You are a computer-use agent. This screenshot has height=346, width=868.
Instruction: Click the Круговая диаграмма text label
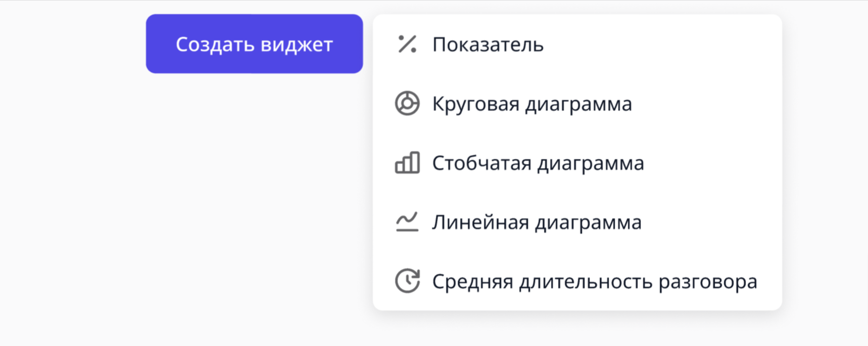532,104
